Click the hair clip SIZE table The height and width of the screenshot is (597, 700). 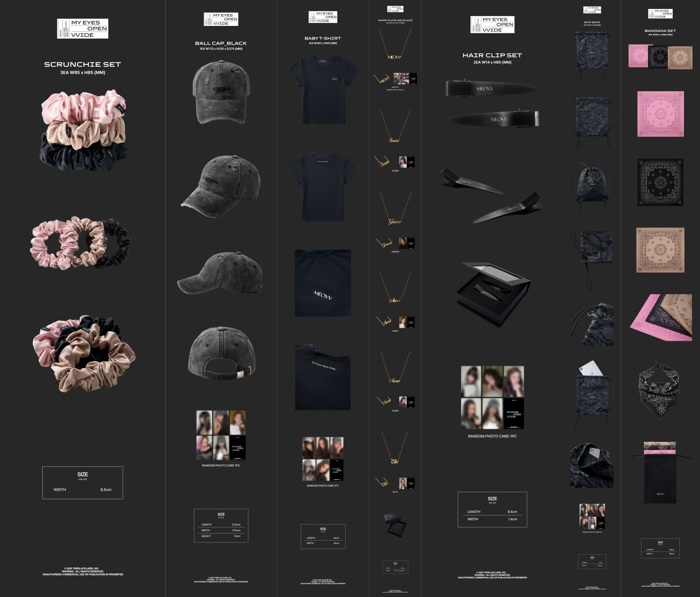pos(492,510)
